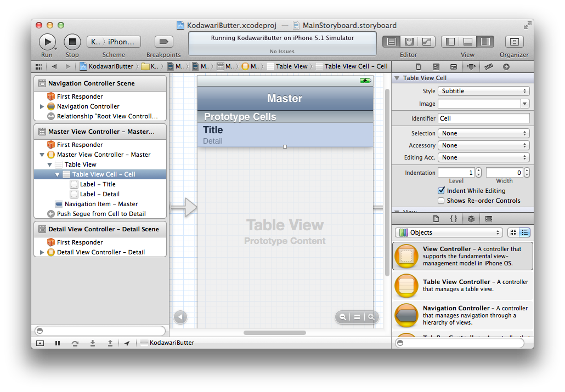Toggle the Debug area view button
This screenshot has width=565, height=392.
click(468, 42)
